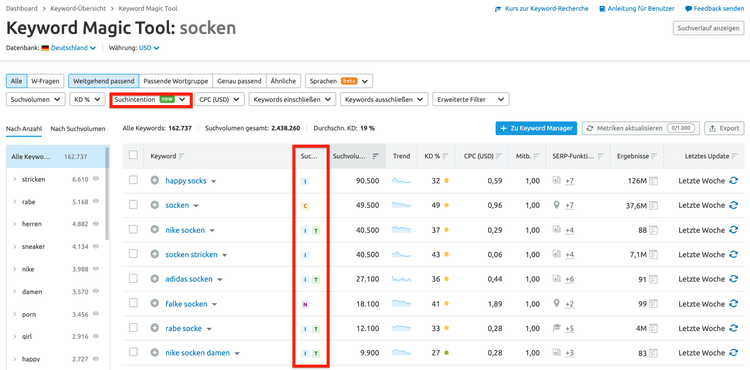Refresh metrics icon in 'happy socks' row
This screenshot has width=750, height=370.
[733, 181]
